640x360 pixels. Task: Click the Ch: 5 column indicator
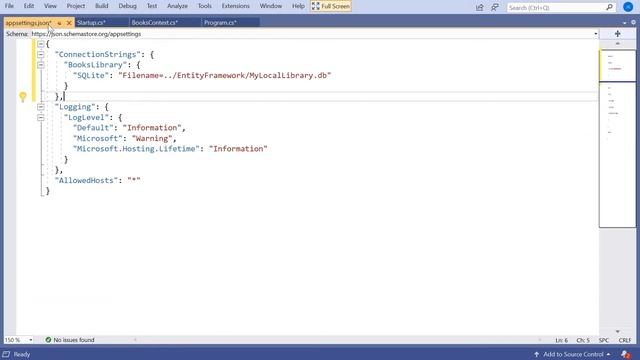click(583, 340)
